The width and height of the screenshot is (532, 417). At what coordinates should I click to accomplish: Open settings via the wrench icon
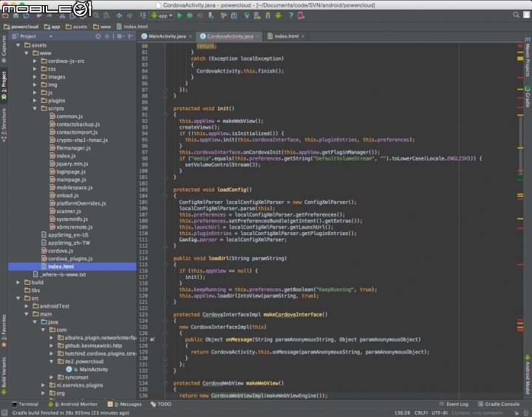pos(223,16)
